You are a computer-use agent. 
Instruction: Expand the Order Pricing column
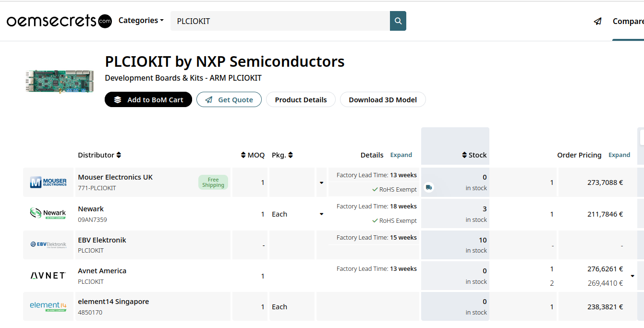pos(619,155)
